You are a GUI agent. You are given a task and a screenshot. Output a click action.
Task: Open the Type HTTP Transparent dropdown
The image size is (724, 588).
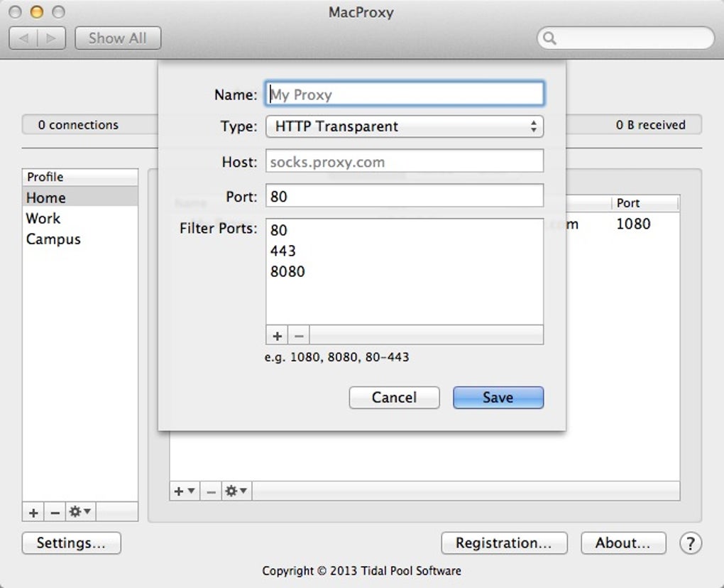coord(405,126)
